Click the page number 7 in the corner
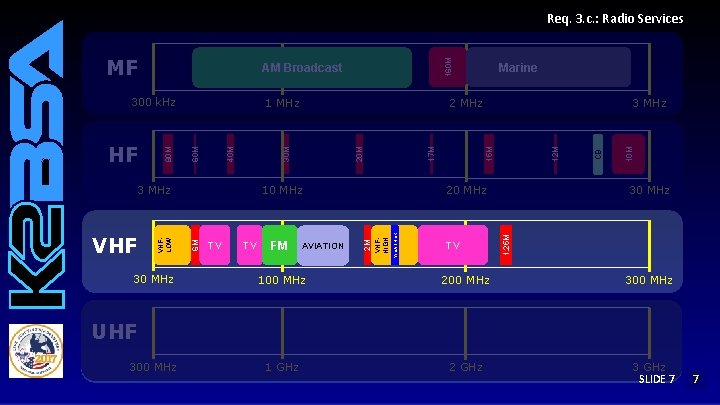The image size is (720, 405). tap(696, 379)
